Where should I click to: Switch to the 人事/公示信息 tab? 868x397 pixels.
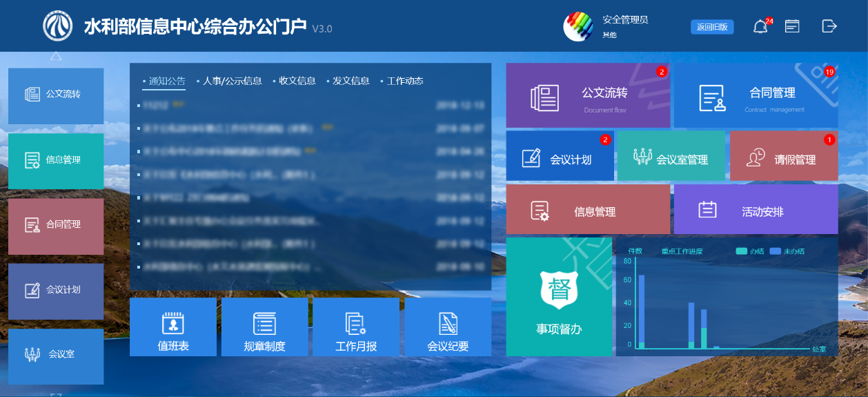click(232, 81)
